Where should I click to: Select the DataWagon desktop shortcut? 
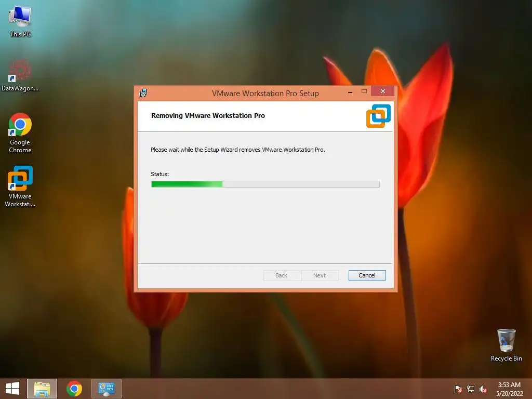pos(20,75)
